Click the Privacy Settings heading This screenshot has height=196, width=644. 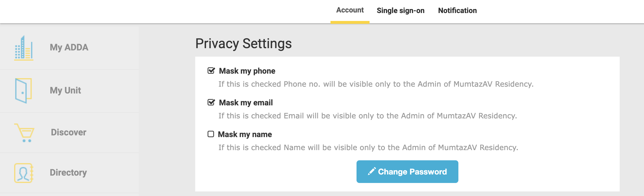tap(243, 44)
